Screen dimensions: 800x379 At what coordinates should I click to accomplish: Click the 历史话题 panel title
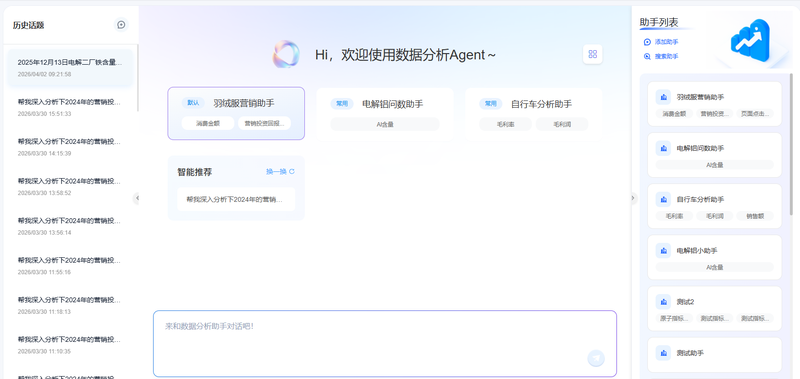pos(29,25)
